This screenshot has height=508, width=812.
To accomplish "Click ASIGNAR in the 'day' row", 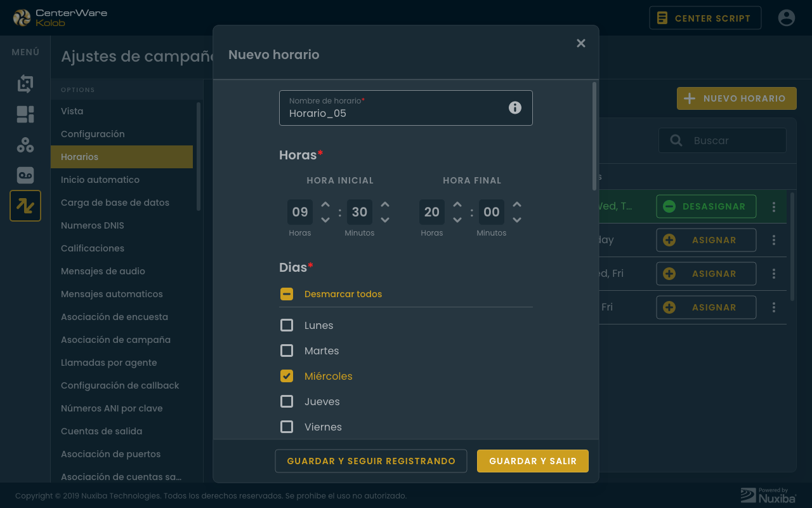I will pyautogui.click(x=706, y=240).
